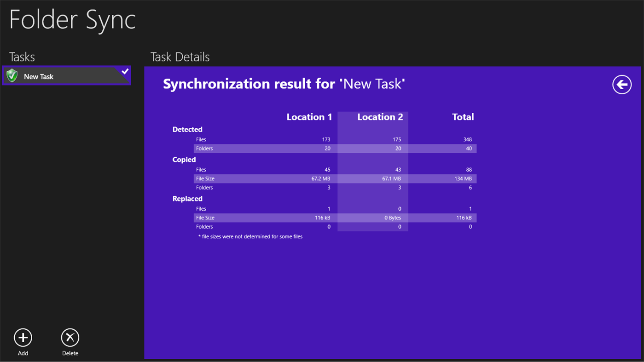644x362 pixels.
Task: Click the circled X of the Delete button
Action: (x=70, y=337)
